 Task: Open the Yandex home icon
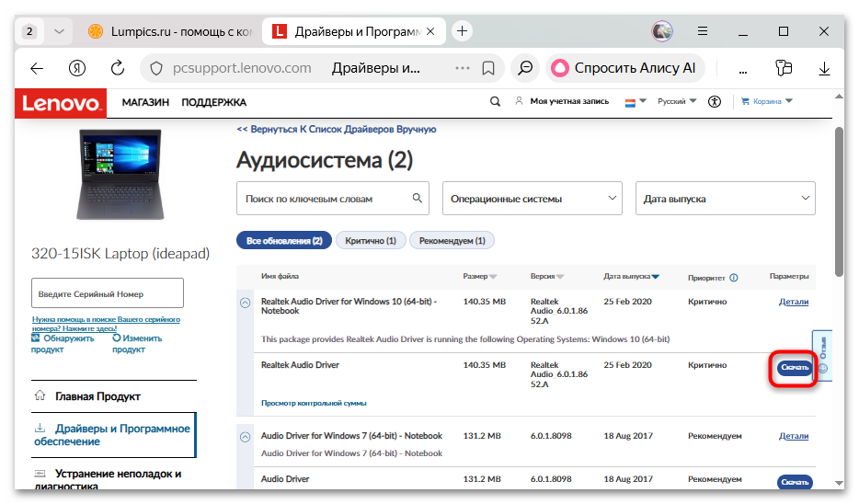click(x=76, y=68)
